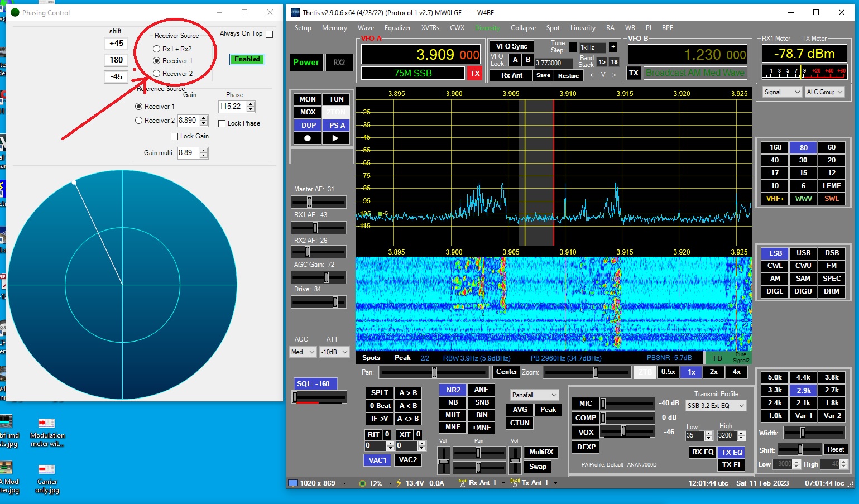
Task: Click the display size icon in Thetis status bar
Action: coord(293,483)
